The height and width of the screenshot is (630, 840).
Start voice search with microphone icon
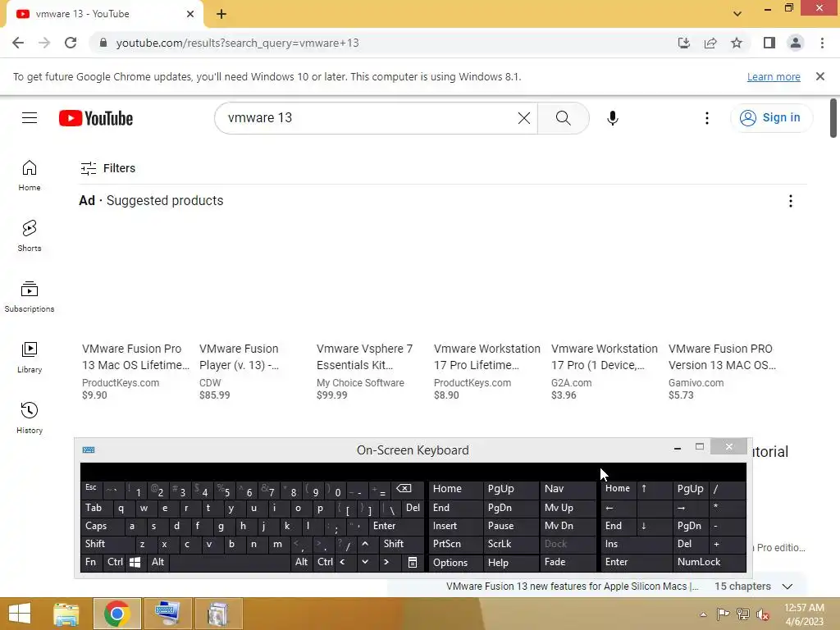612,118
